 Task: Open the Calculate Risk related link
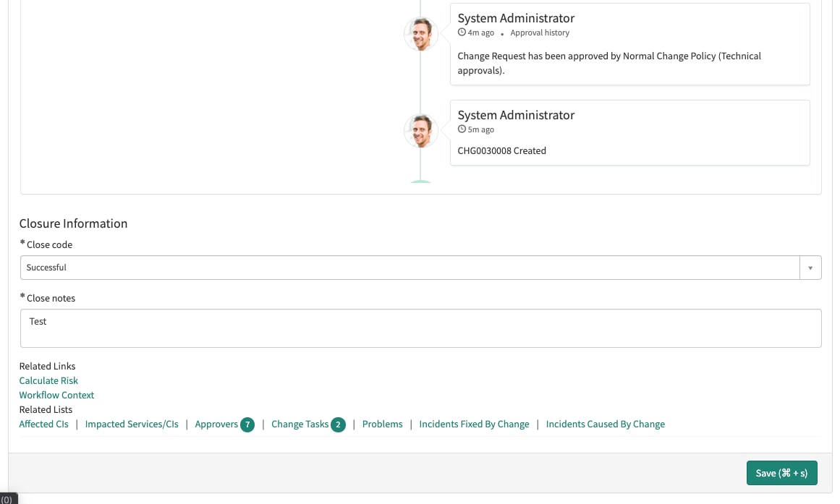click(x=48, y=380)
